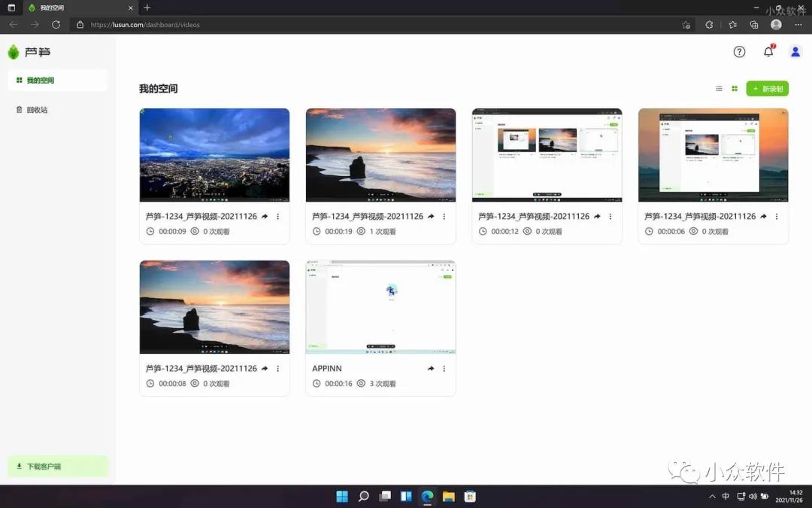Viewport: 812px width, 508px height.
Task: Open browser Settings and more menu
Action: coord(798,24)
